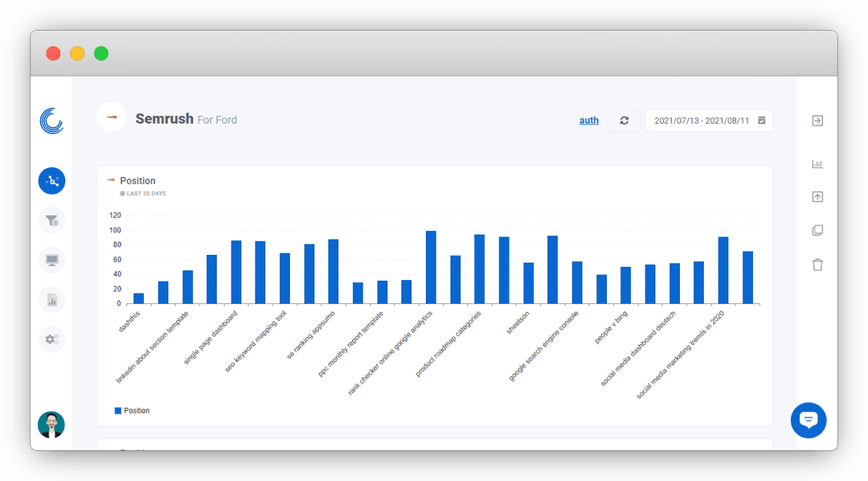Open the date range 2021/07/13 - 2021/08/11 field
Image resolution: width=868 pixels, height=481 pixels.
tap(709, 121)
